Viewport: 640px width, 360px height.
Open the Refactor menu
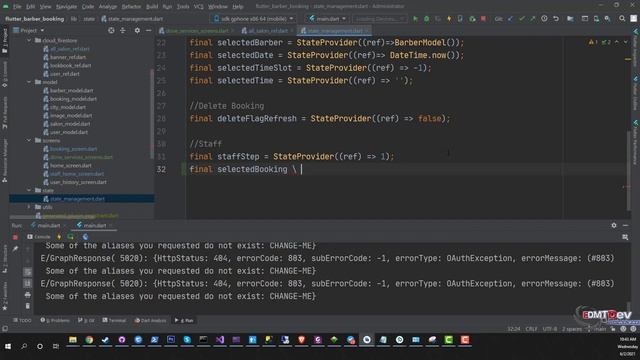(x=131, y=7)
